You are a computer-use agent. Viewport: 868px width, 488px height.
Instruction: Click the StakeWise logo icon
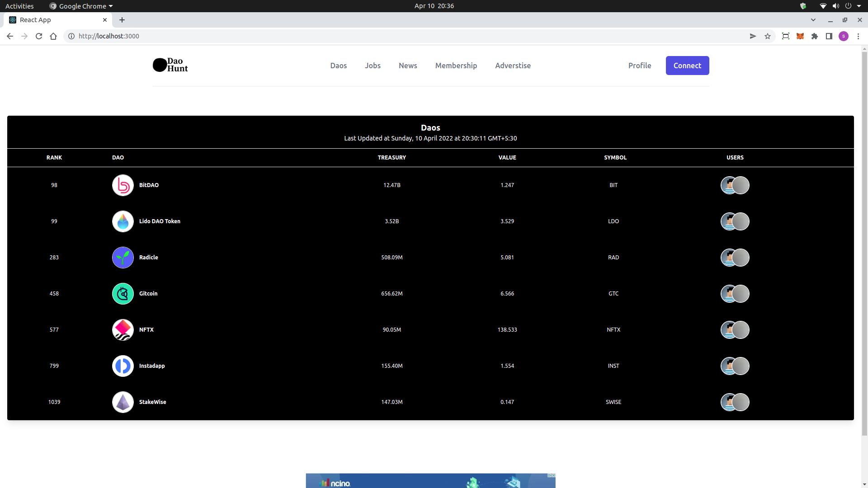pyautogui.click(x=123, y=402)
